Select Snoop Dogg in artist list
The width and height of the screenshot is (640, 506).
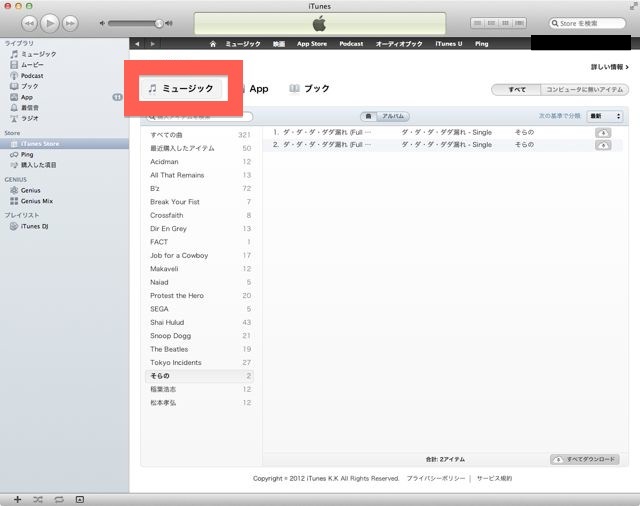point(199,336)
